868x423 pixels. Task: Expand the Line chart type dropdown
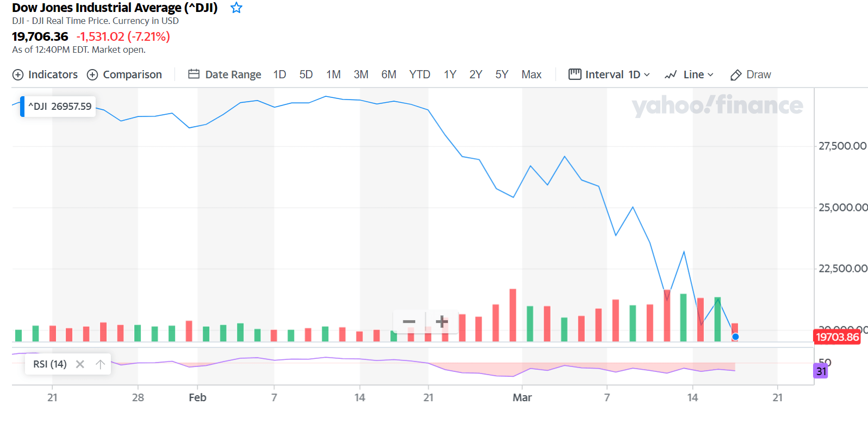pos(689,74)
